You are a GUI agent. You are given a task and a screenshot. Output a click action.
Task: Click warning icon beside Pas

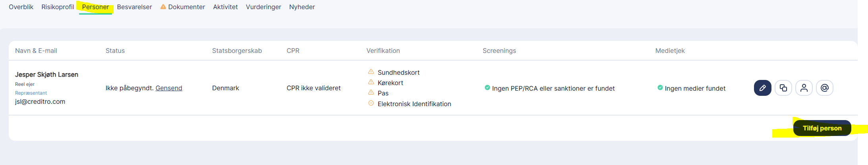pyautogui.click(x=371, y=92)
